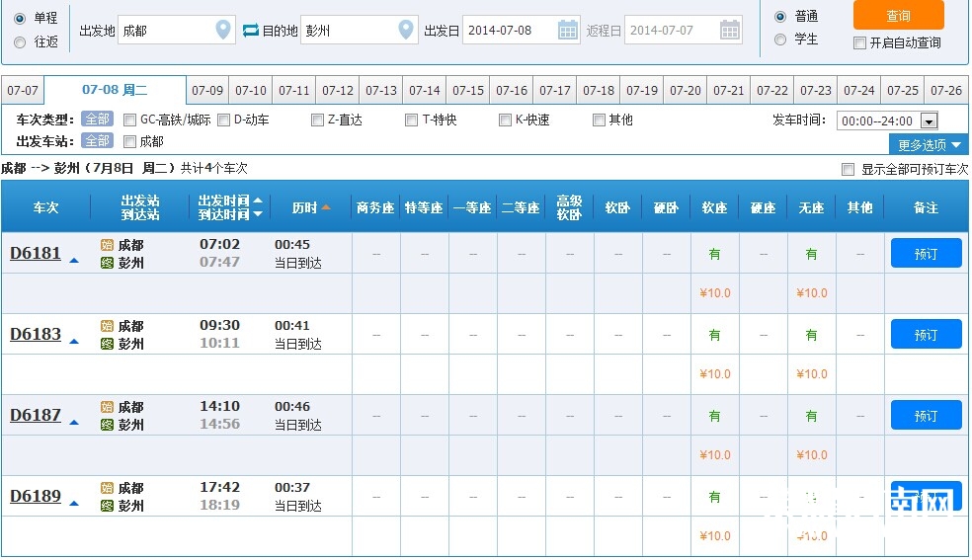The height and width of the screenshot is (560, 972).
Task: Open train D6181 link
Action: coord(36,254)
